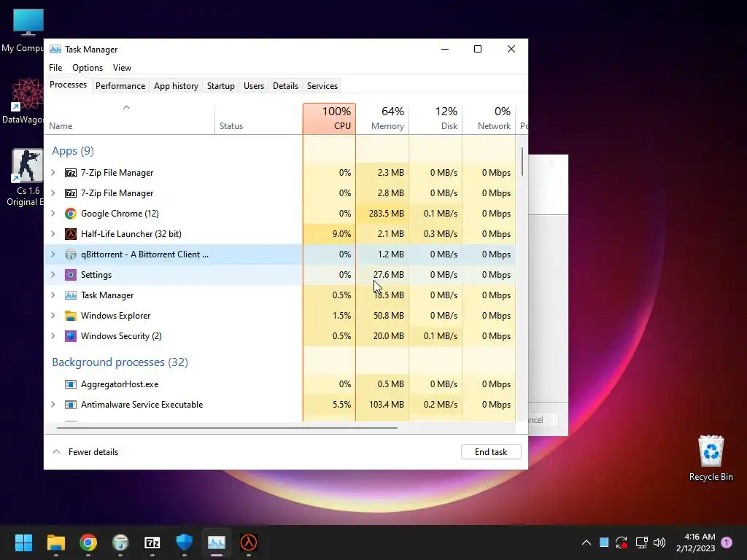Click the 283.5 MB memory value for Chrome
The image size is (747, 560).
[387, 214]
